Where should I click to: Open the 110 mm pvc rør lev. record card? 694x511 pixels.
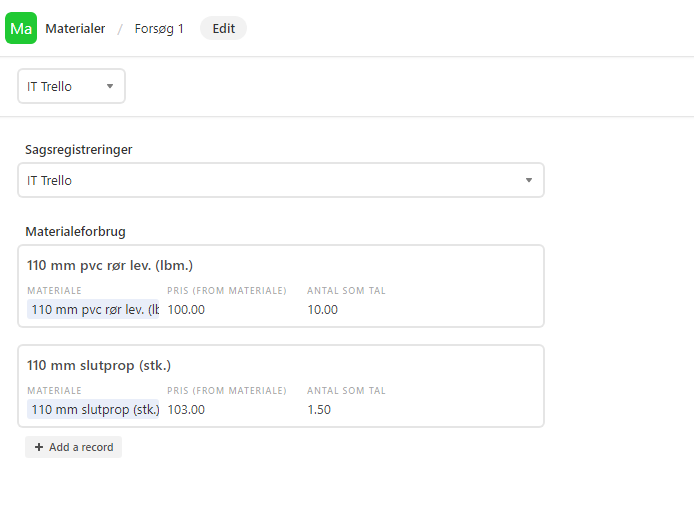(281, 286)
